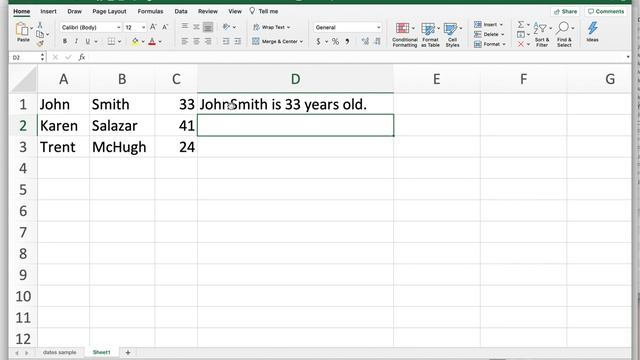
Task: Click the Format cells button
Action: [x=489, y=44]
